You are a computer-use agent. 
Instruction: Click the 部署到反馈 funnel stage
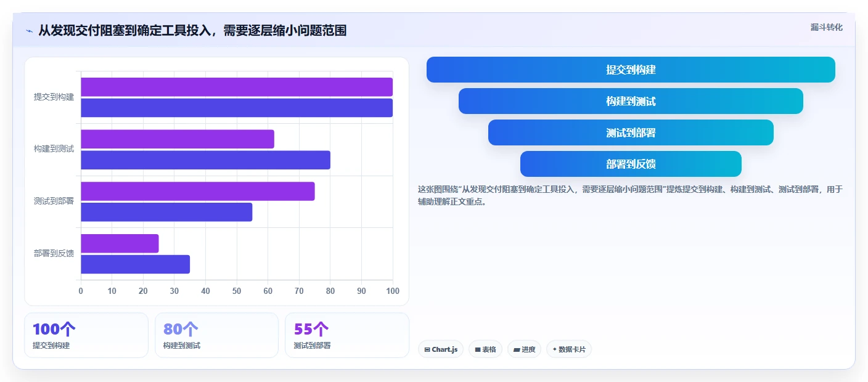tap(631, 164)
